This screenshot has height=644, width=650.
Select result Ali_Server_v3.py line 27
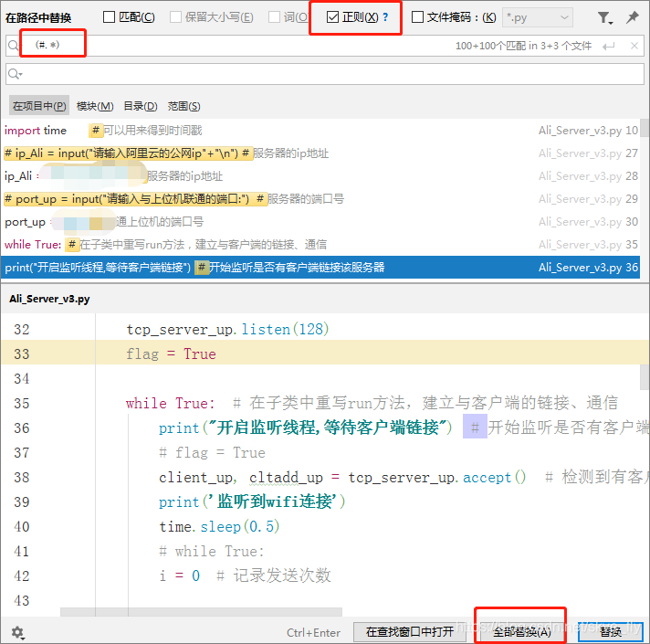point(320,153)
